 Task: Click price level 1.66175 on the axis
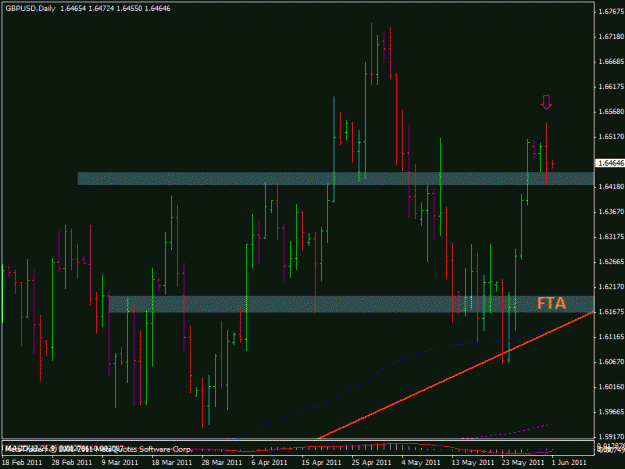[x=611, y=87]
